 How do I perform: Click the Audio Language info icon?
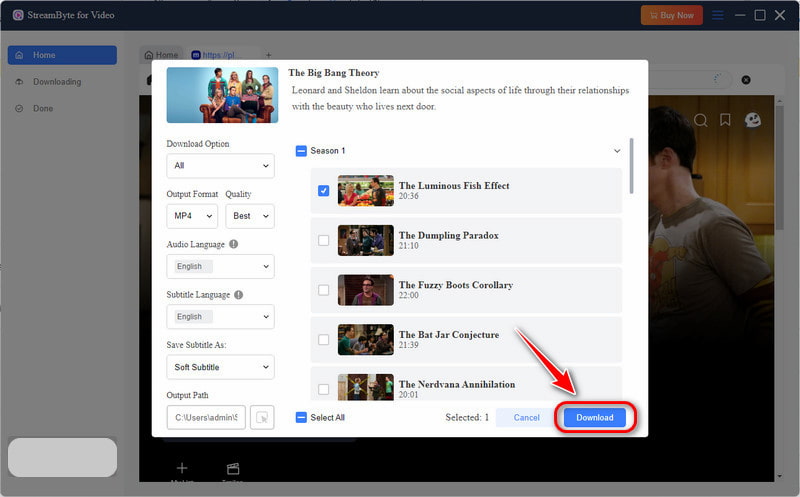pos(234,244)
